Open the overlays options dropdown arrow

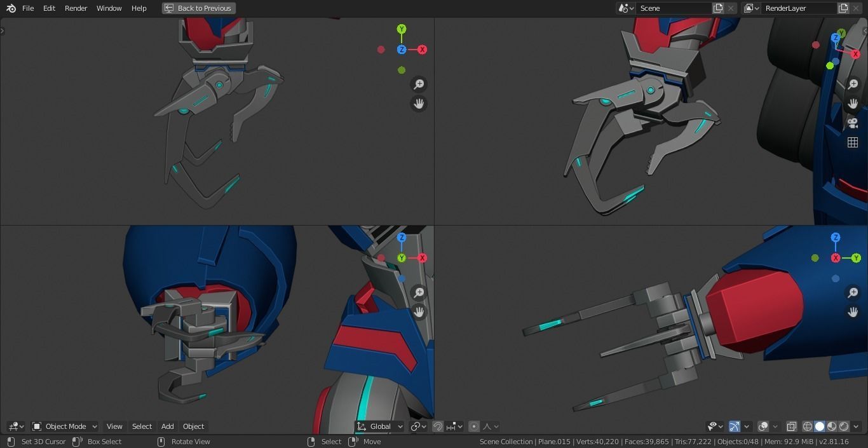(x=775, y=426)
